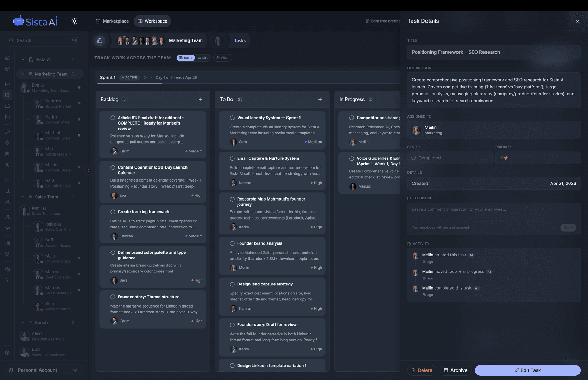588x380 pixels.
Task: Add a task with To Do plus icon
Action: click(x=320, y=99)
